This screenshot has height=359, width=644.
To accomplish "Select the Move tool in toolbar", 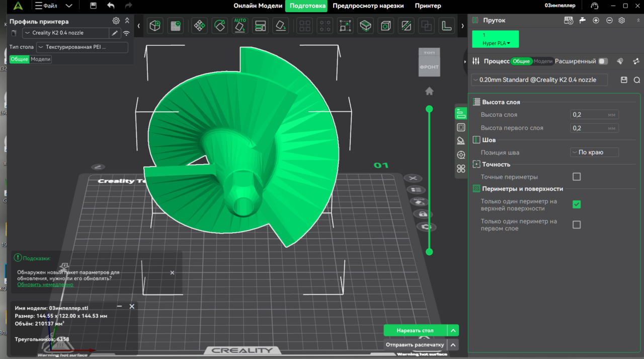I will tap(199, 26).
